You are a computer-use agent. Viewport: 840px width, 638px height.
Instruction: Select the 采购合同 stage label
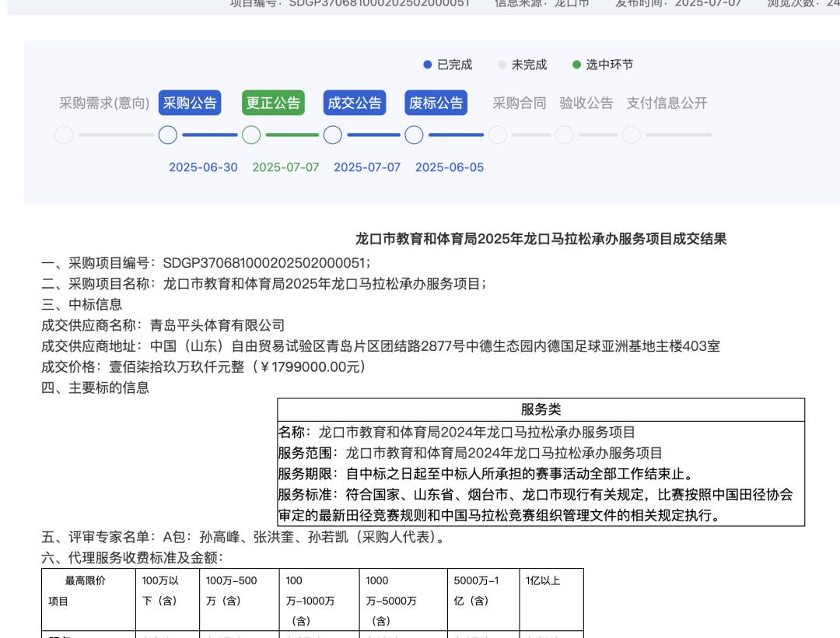click(520, 103)
